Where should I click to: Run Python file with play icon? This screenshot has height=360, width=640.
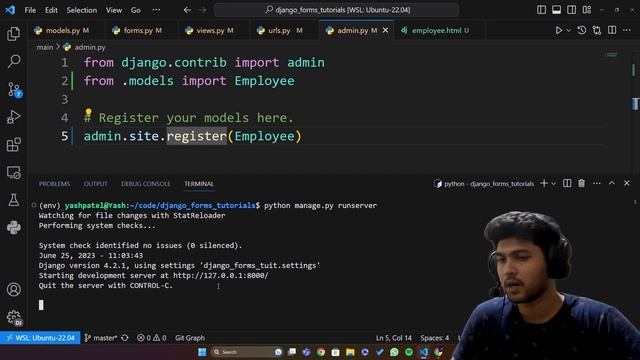click(558, 30)
